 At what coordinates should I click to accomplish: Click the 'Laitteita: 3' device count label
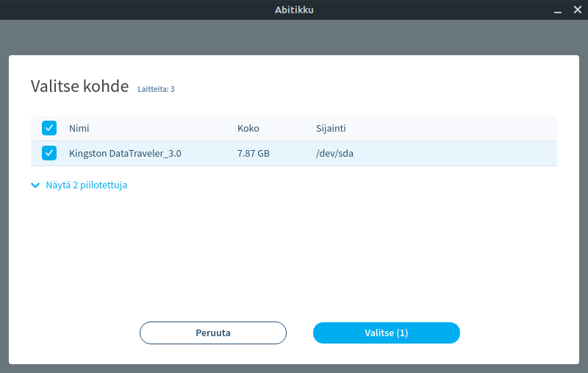click(156, 89)
